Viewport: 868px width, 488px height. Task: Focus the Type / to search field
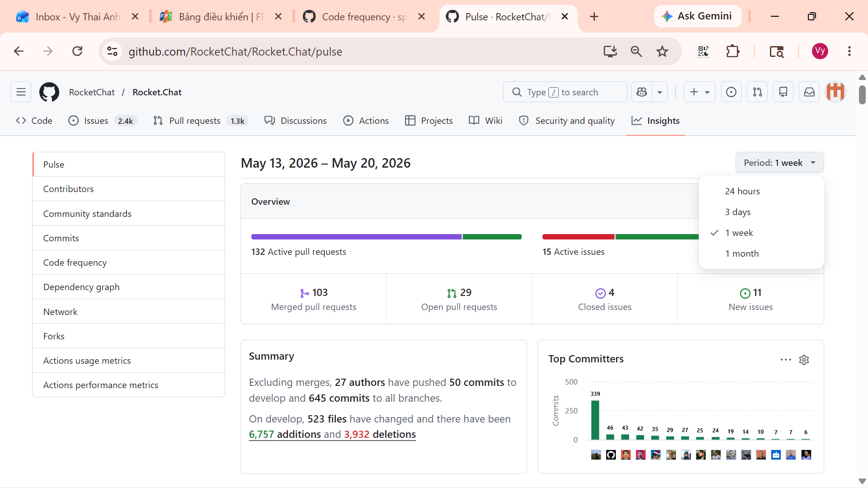(x=565, y=92)
